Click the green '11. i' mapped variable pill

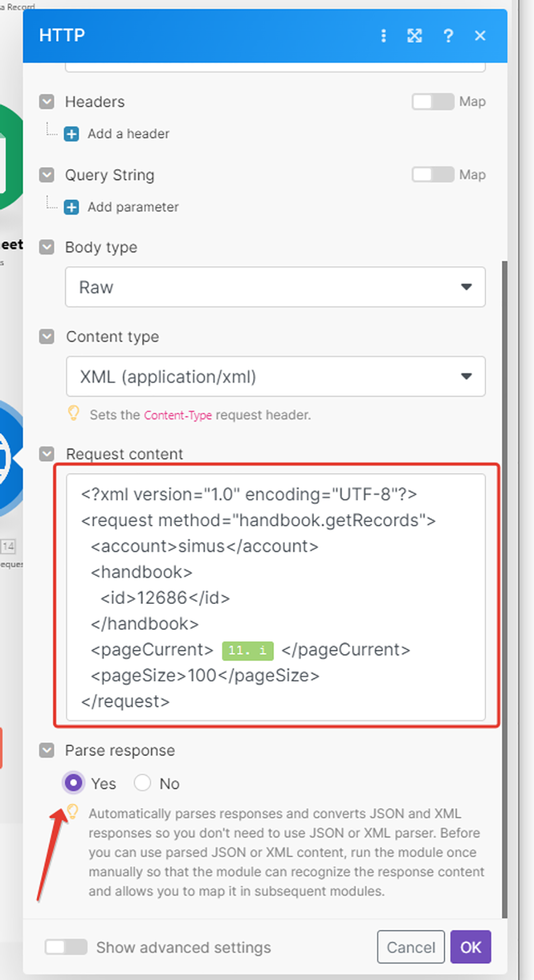click(248, 650)
